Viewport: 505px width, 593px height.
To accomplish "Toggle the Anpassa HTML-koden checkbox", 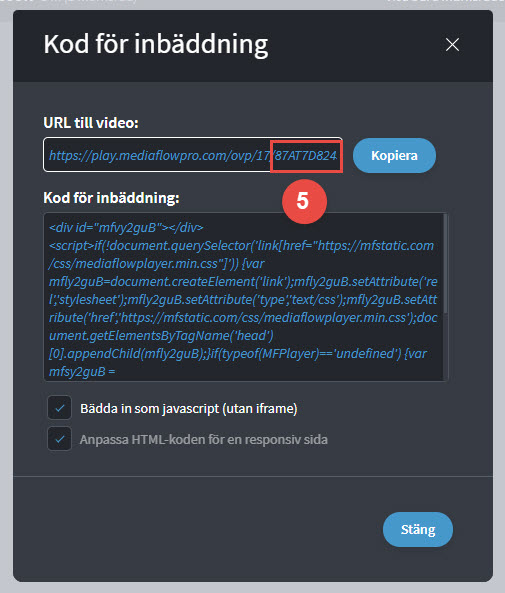I will coord(59,439).
